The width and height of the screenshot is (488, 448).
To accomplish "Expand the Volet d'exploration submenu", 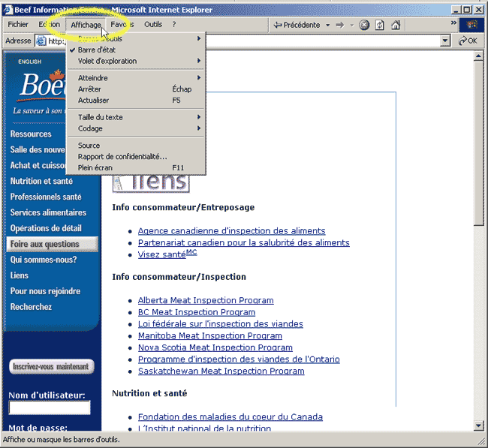I will (136, 61).
